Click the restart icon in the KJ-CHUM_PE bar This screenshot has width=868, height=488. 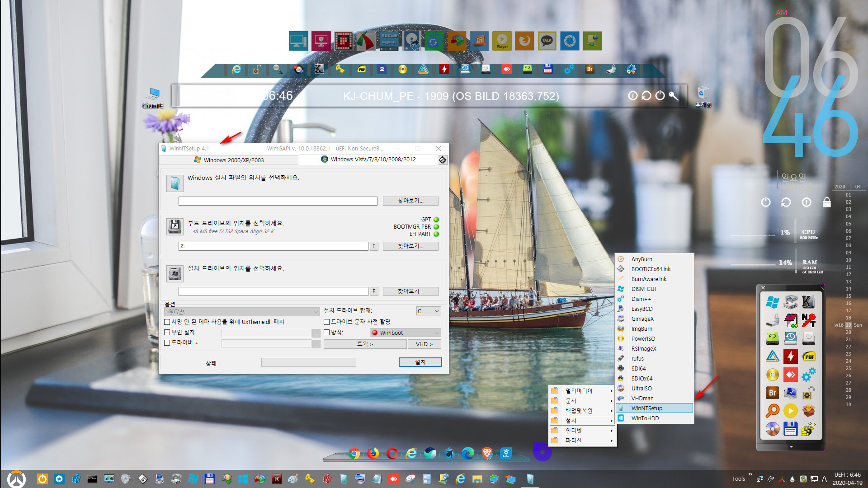click(x=646, y=96)
